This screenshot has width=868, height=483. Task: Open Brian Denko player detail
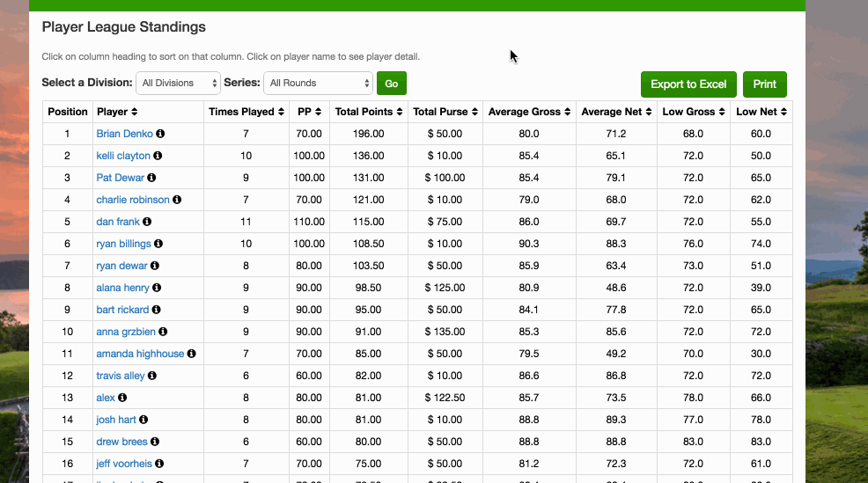124,134
